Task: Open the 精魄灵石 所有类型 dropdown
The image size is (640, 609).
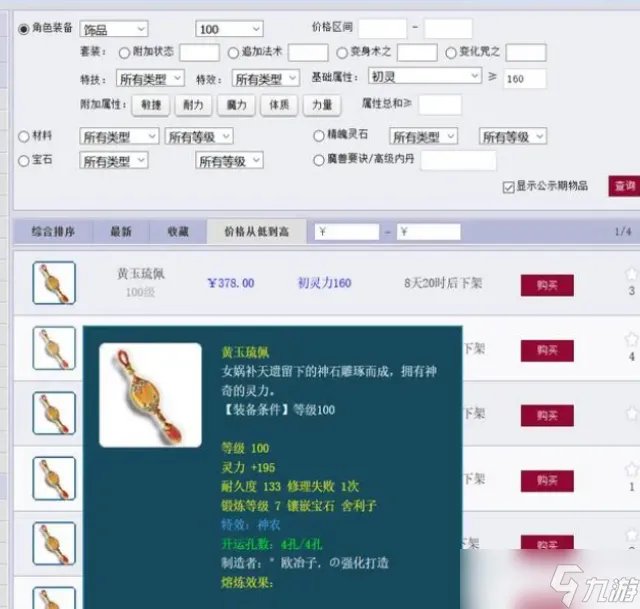Action: click(x=423, y=136)
